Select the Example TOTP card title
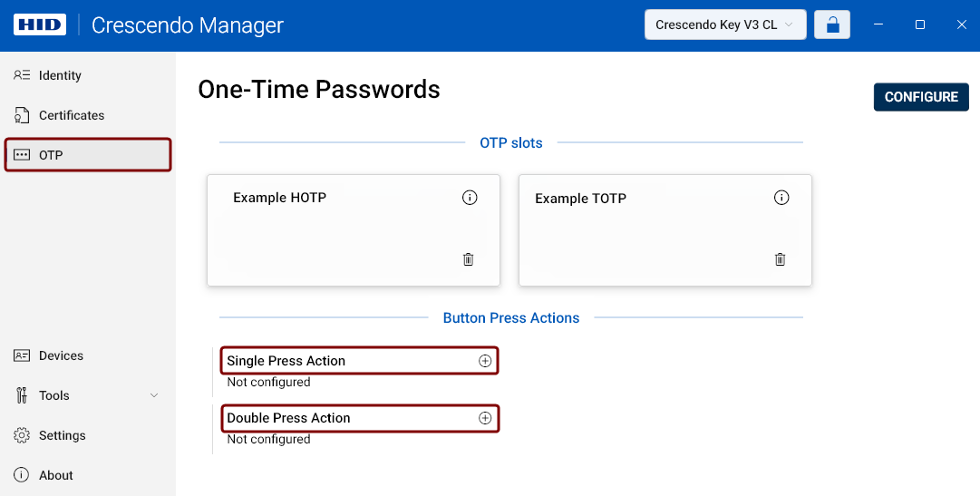The image size is (980, 496). coord(580,199)
